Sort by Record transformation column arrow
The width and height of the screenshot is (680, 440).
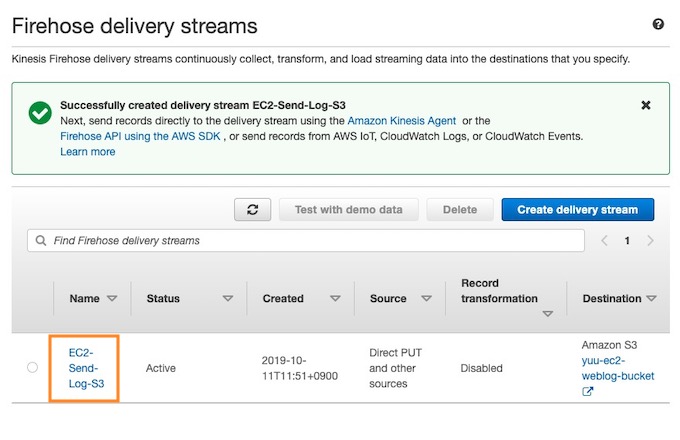coord(548,314)
